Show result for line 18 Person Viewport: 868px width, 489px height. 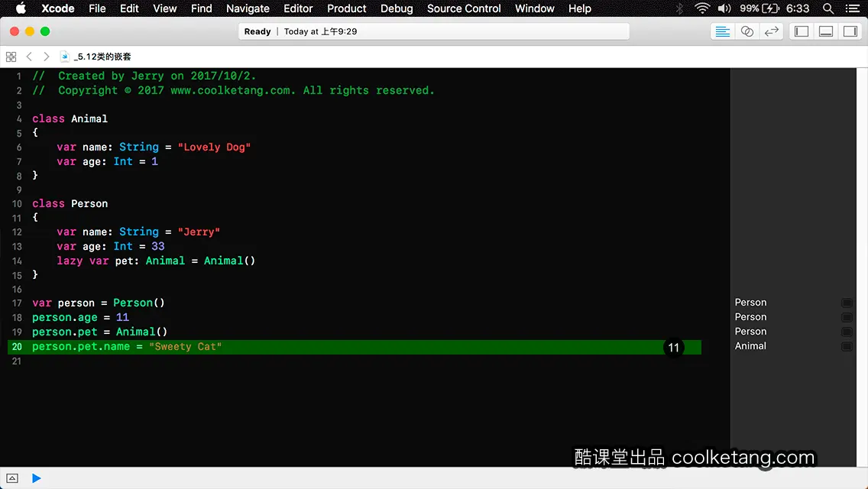pyautogui.click(x=847, y=317)
